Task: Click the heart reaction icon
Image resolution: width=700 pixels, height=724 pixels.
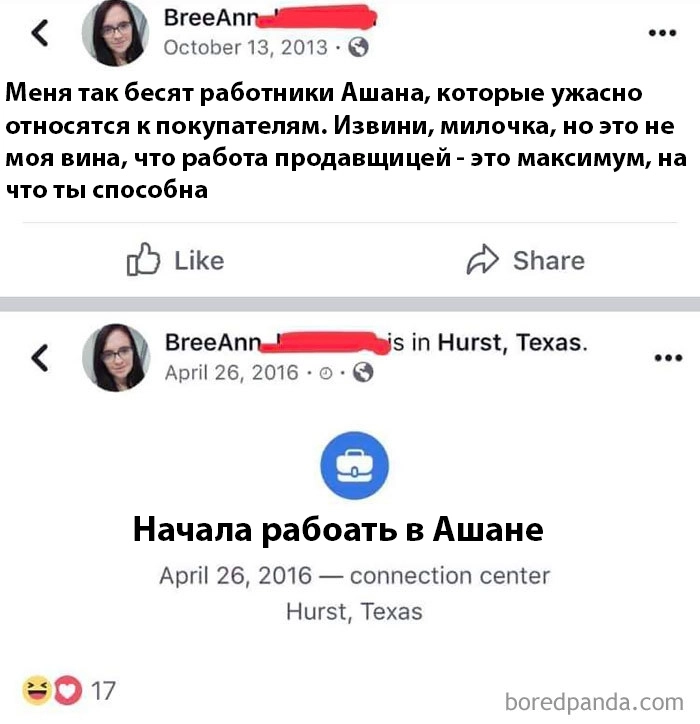Action: [68, 690]
